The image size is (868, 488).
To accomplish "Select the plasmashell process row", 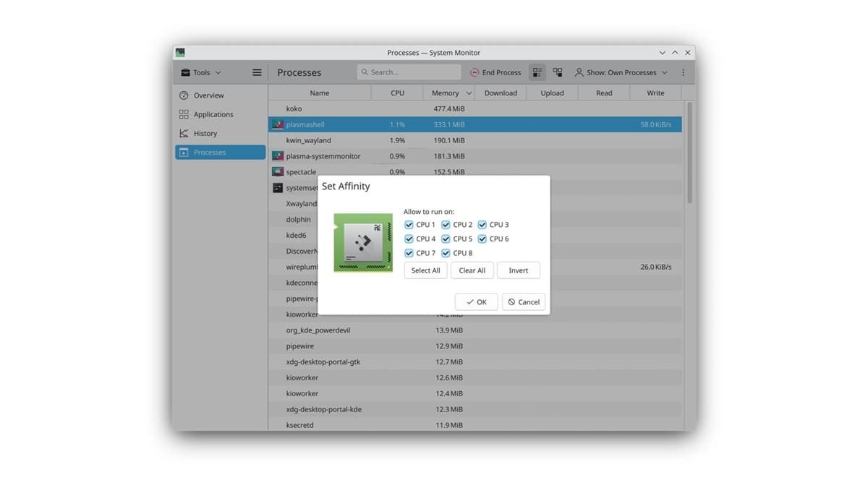I will point(475,125).
